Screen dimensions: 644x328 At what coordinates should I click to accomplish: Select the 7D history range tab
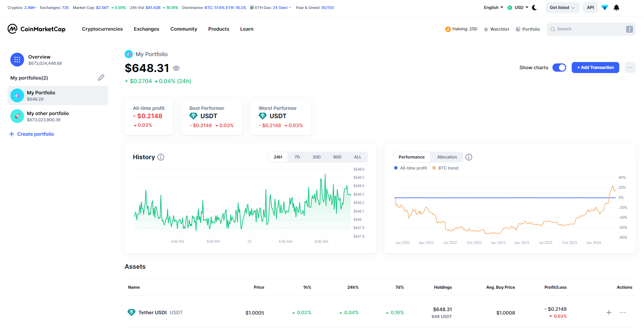[297, 157]
